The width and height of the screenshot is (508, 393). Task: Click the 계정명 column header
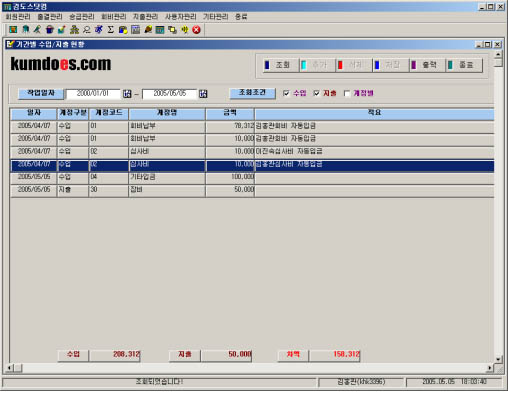167,113
